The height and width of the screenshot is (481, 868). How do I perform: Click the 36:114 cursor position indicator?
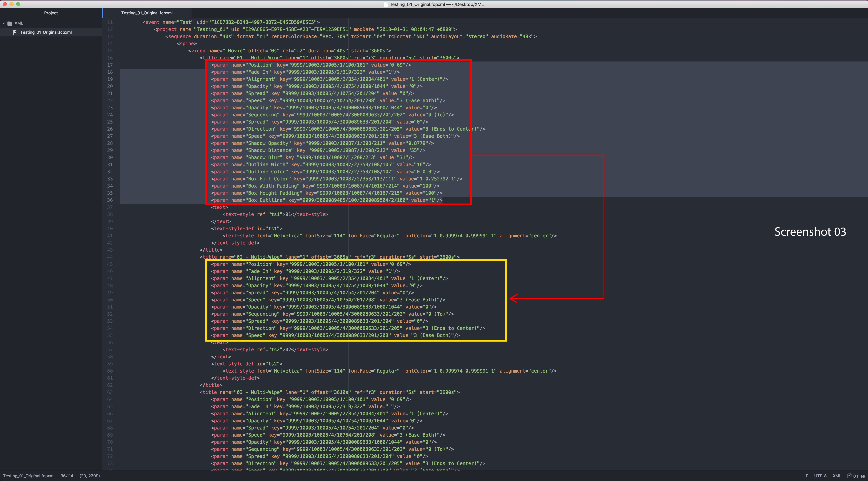coord(67,476)
